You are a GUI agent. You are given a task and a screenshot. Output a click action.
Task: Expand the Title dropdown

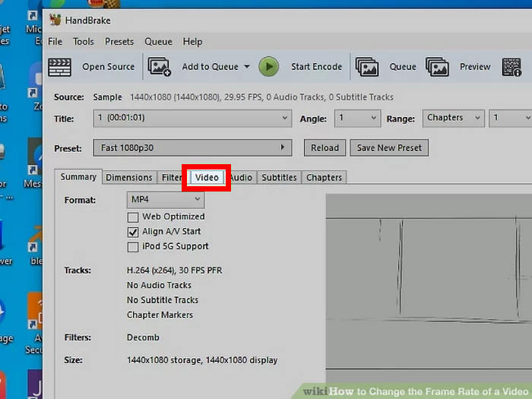(x=192, y=119)
